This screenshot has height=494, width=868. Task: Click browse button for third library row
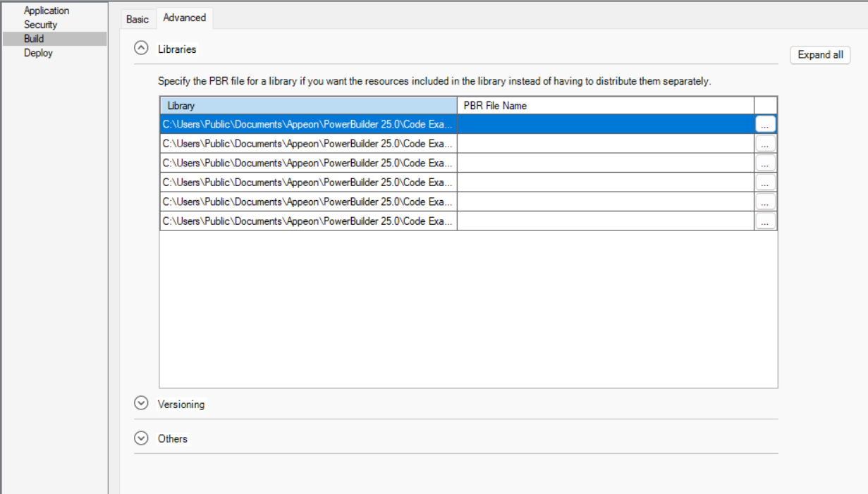tap(765, 163)
